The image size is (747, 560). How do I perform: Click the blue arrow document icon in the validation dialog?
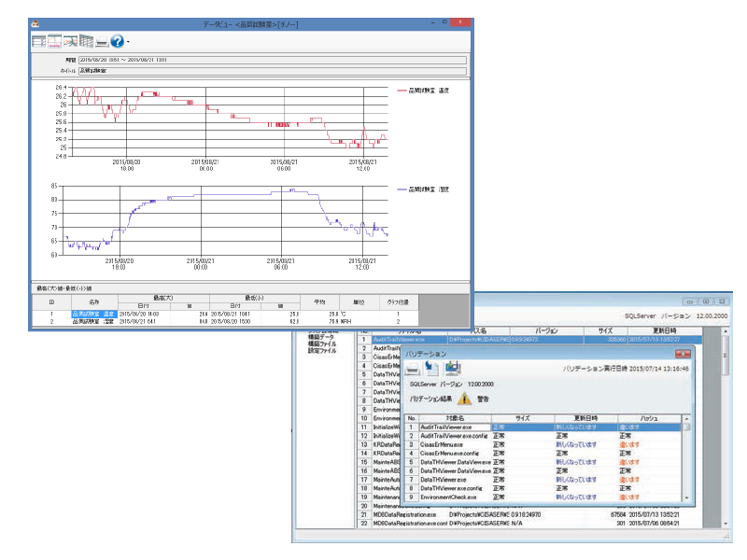[x=431, y=368]
